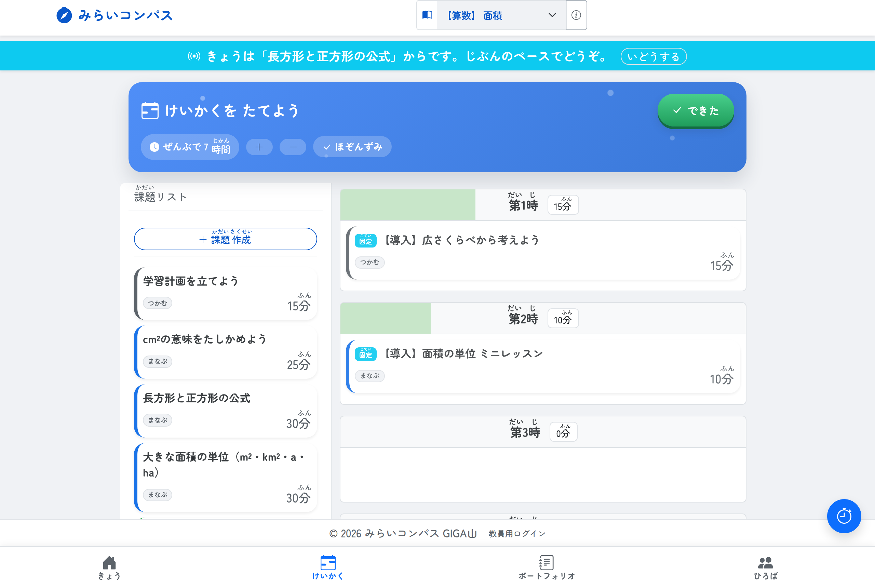Click the 固定 badge on 広さくらべから考えよう
Image resolution: width=875 pixels, height=588 pixels.
(365, 240)
